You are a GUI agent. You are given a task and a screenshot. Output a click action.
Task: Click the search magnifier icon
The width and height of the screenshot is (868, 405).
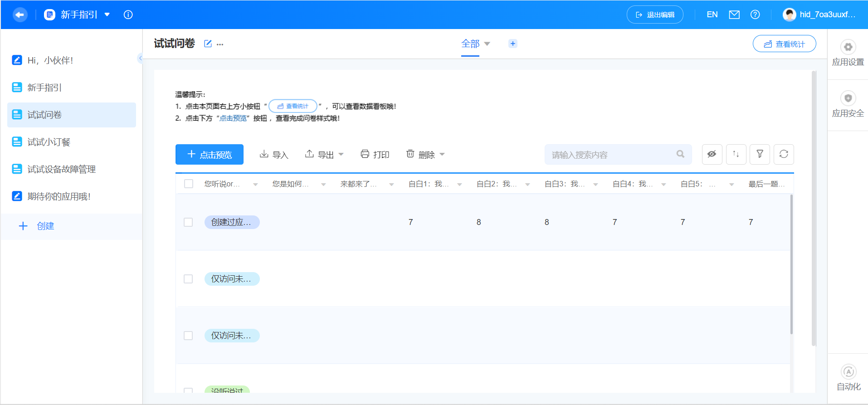(680, 154)
